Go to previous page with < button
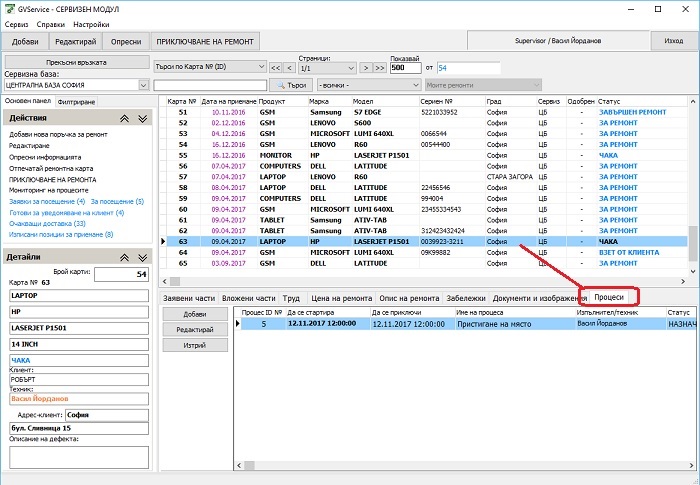700x485 pixels. (x=290, y=68)
